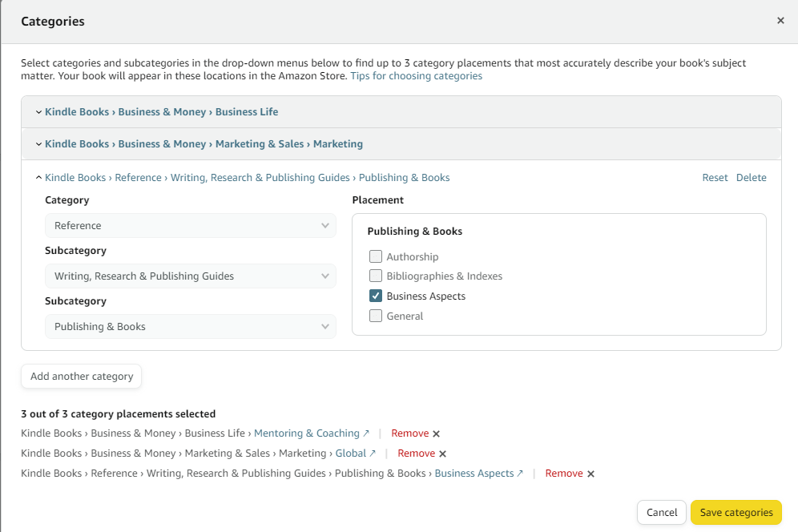Collapse the Publishing & Books category chevron
Screen dimensions: 798x532
click(38, 178)
